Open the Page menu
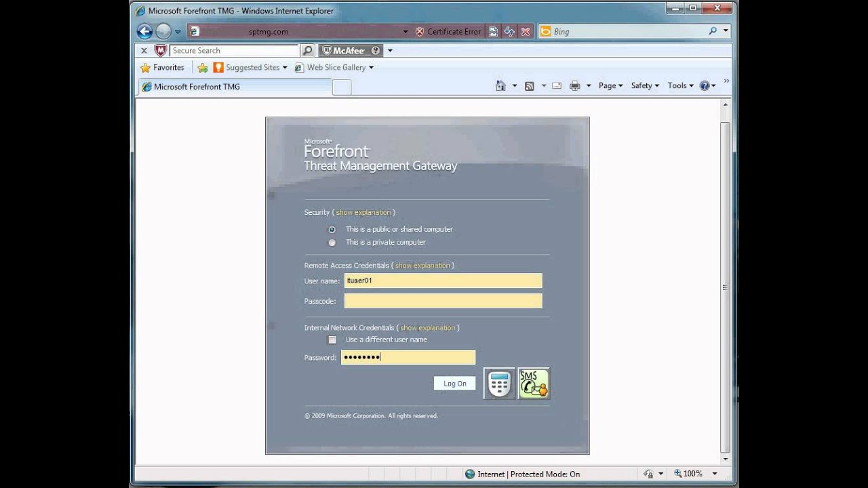Viewport: 868px width, 488px height. click(610, 85)
